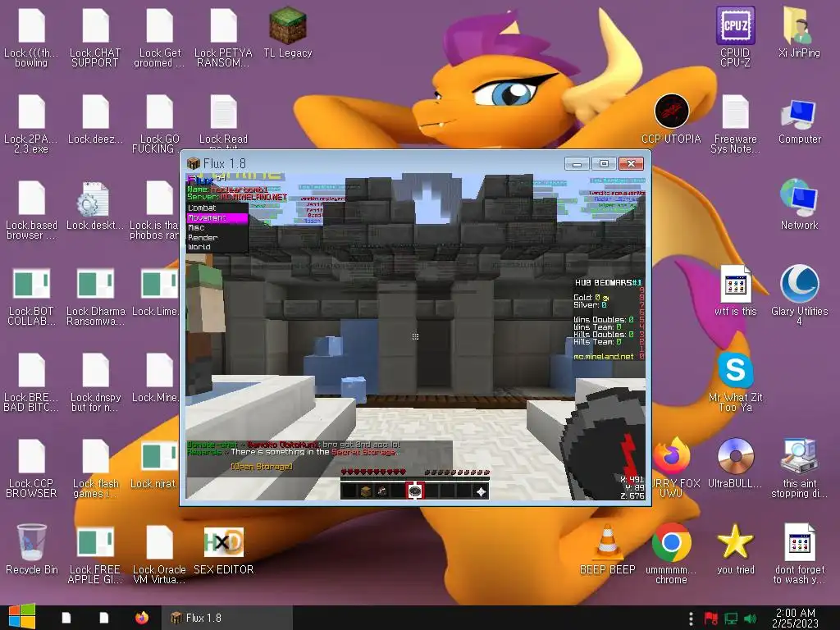Image resolution: width=840 pixels, height=630 pixels.
Task: Maximize the Flux 1.8 window
Action: click(604, 163)
